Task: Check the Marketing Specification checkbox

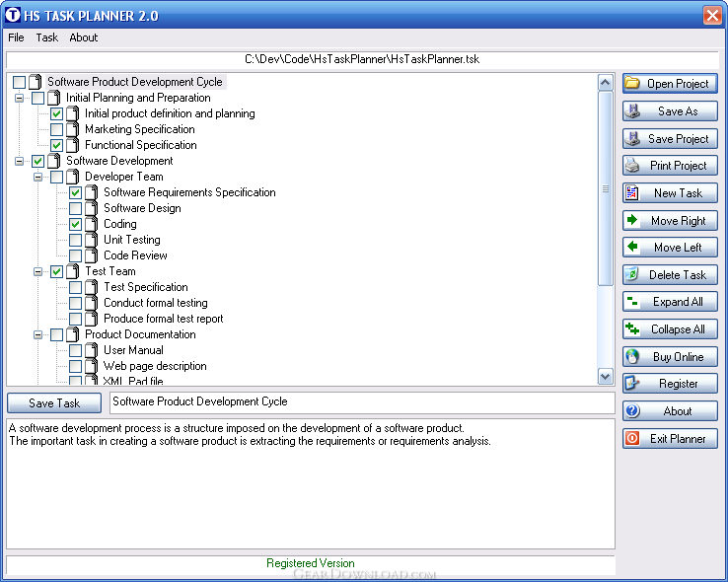Action: [x=56, y=129]
